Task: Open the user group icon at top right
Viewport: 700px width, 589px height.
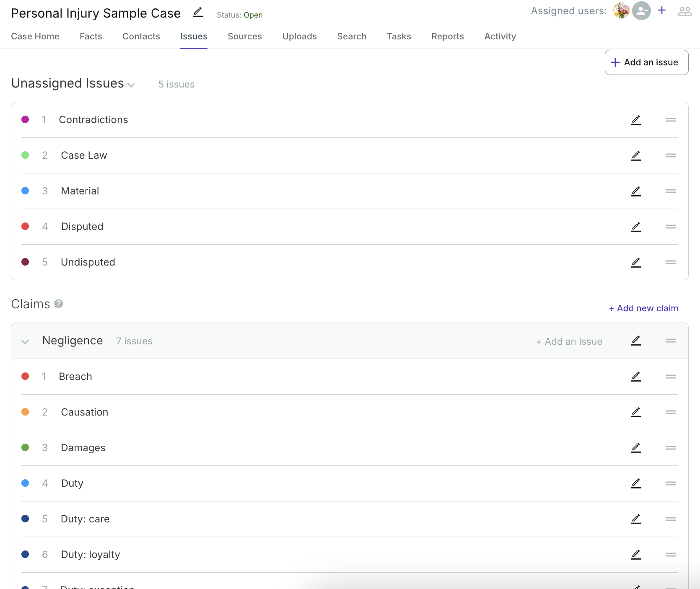Action: (x=684, y=11)
